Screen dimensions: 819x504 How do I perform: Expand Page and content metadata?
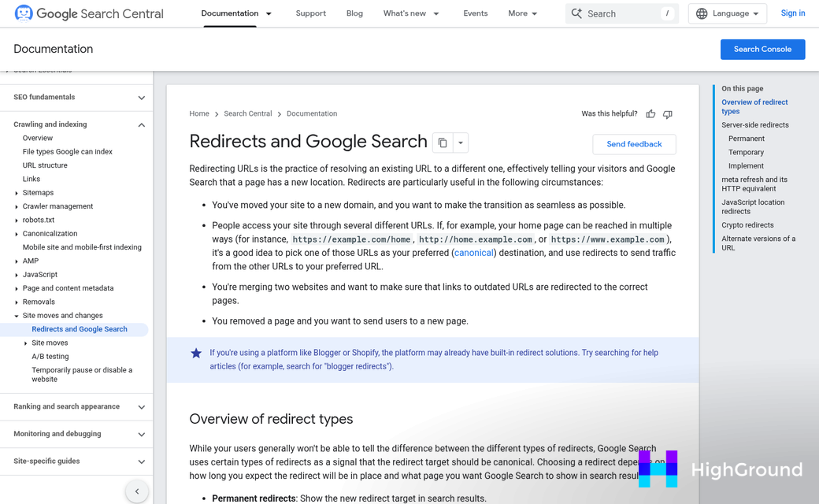coord(17,288)
